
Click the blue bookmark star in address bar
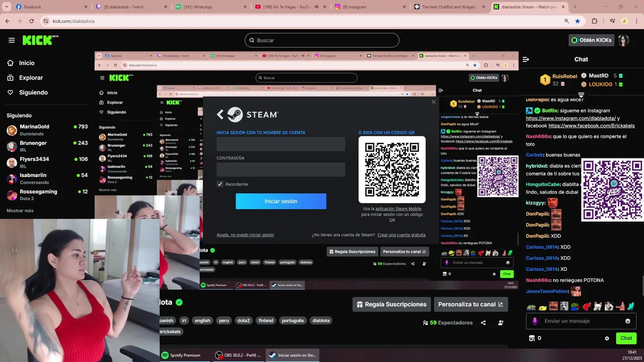pos(578,21)
